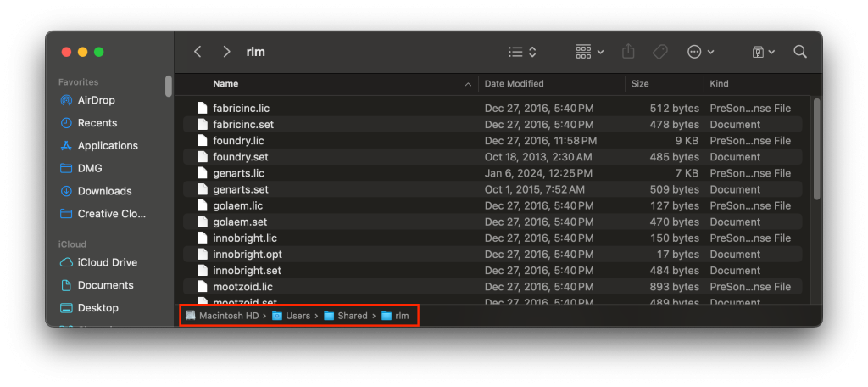Open the volume eject dropdown in the toolbar
This screenshot has height=387, width=868.
[763, 52]
